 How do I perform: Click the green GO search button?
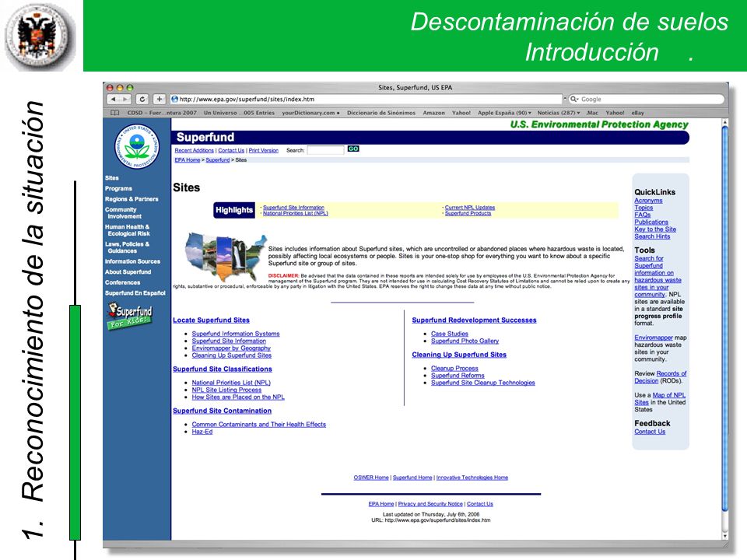coord(353,149)
